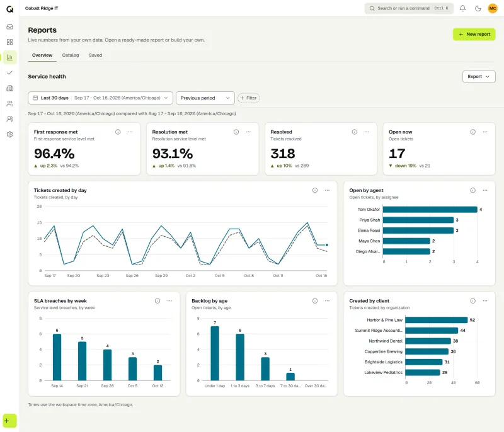Screen dimensions: 504x432
Task: Click the New report button
Action: point(474,35)
